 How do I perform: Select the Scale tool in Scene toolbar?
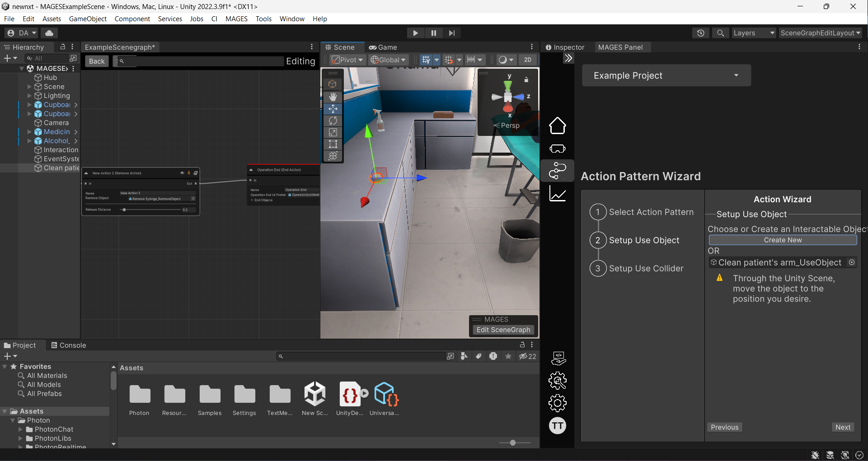point(333,132)
